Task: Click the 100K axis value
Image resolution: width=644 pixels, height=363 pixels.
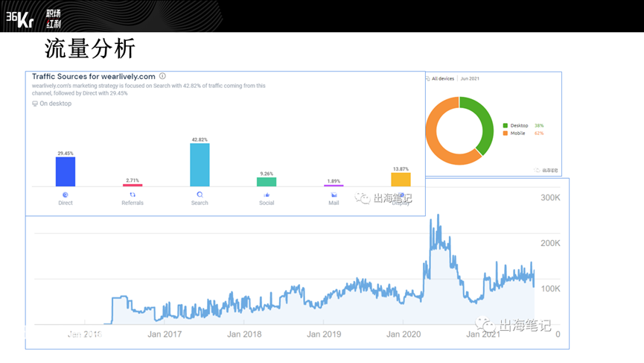Action: click(550, 288)
